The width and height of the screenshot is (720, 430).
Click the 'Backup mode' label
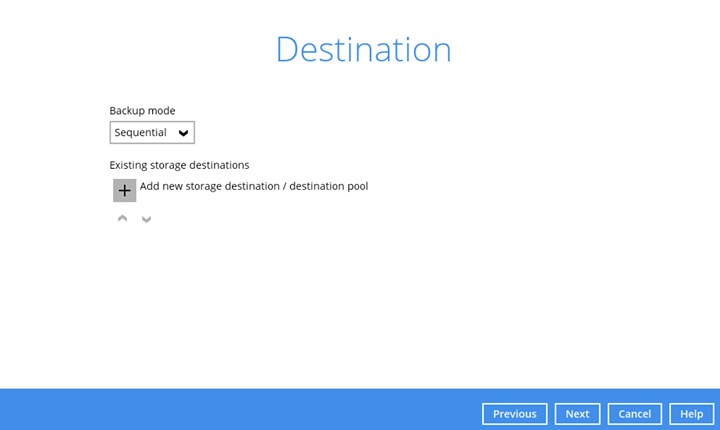(x=142, y=111)
